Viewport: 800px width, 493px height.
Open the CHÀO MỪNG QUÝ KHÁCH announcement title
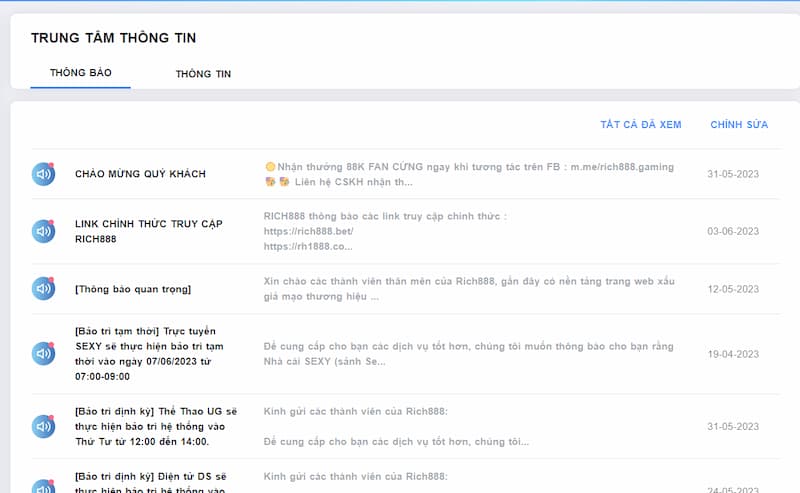pyautogui.click(x=140, y=174)
